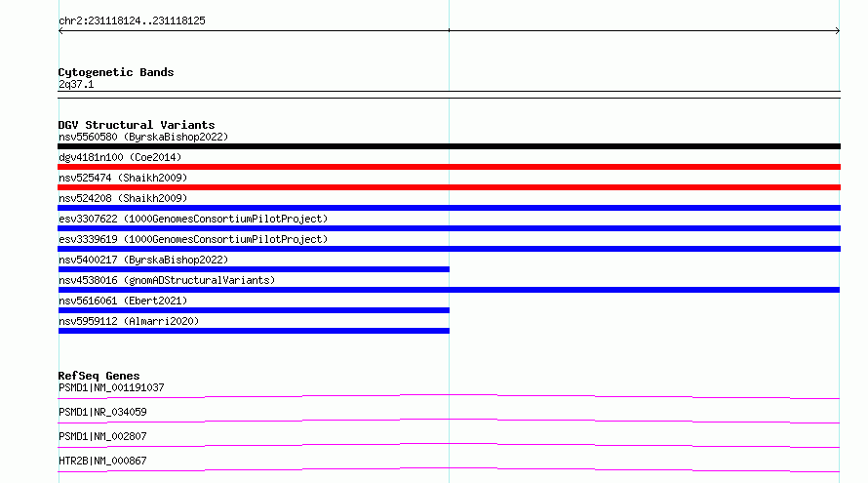Select nsv4538016 (gnomADStructuralVariants) label
The width and height of the screenshot is (868, 483).
tap(167, 280)
